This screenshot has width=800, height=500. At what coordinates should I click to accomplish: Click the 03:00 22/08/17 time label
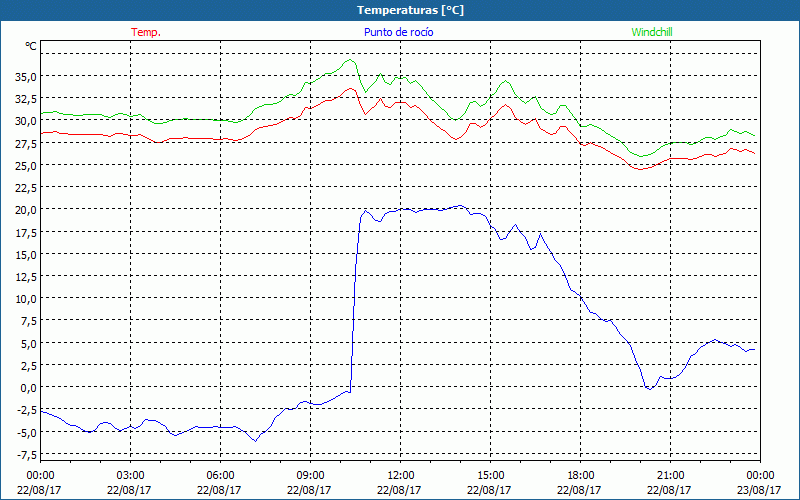tap(130, 483)
